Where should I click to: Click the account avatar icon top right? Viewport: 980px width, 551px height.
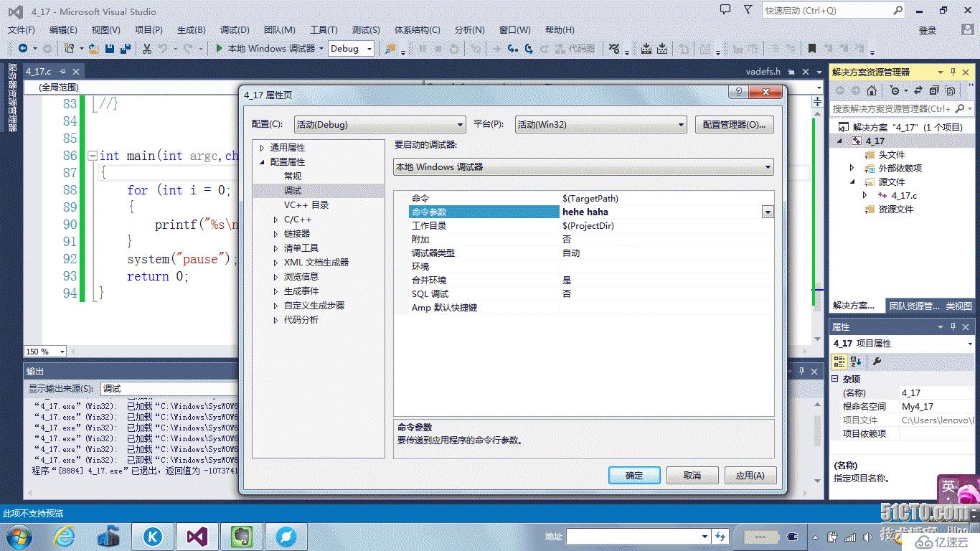tap(968, 30)
